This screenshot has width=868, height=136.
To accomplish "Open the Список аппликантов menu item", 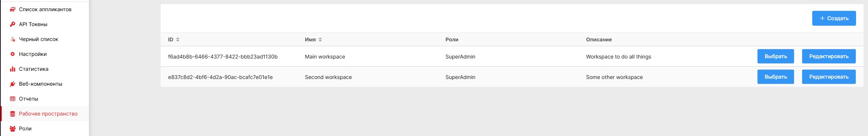I will (x=45, y=9).
